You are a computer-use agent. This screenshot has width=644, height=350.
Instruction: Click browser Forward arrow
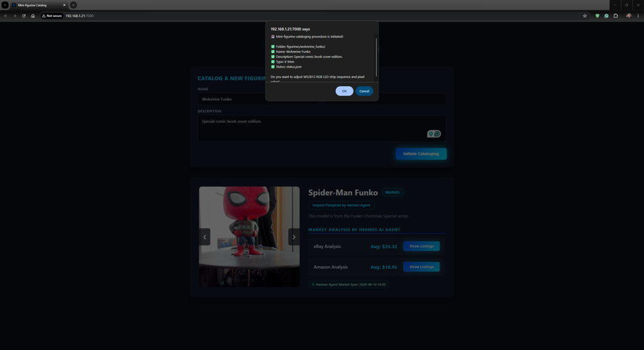pos(15,16)
